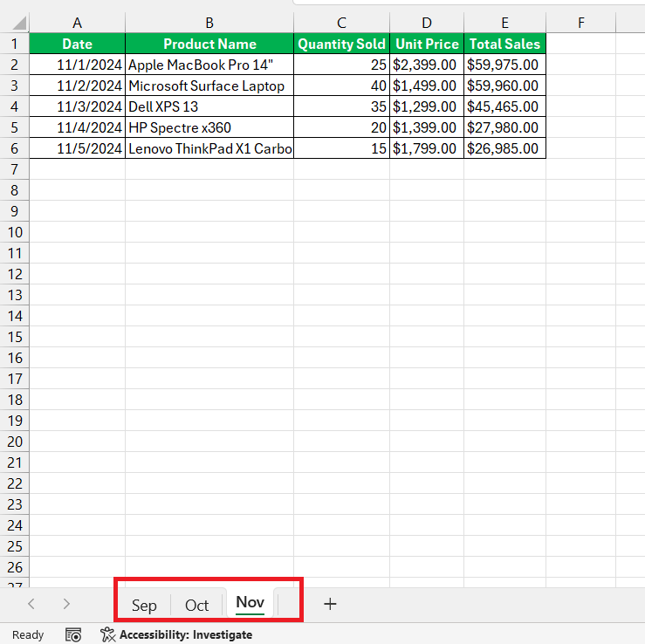Click the Product Name header cell
This screenshot has height=644, width=645.
(x=209, y=44)
